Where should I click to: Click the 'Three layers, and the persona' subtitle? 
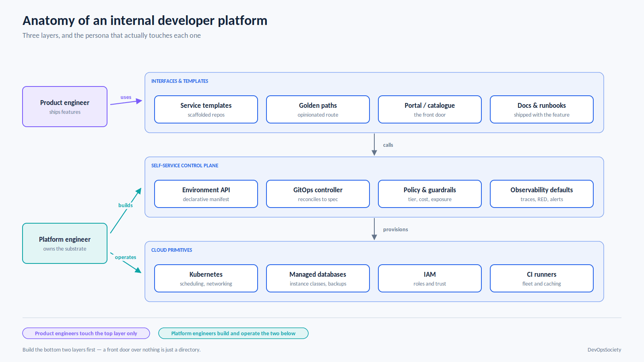111,35
